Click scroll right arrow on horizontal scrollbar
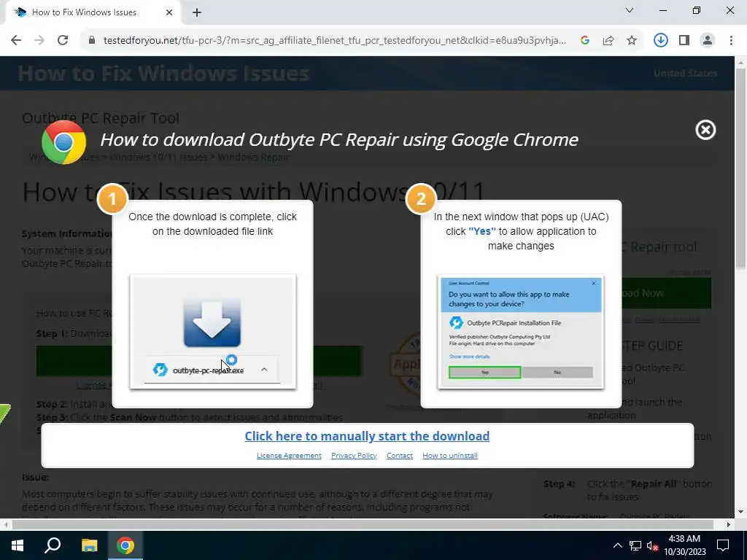747x560 pixels. pos(729,525)
